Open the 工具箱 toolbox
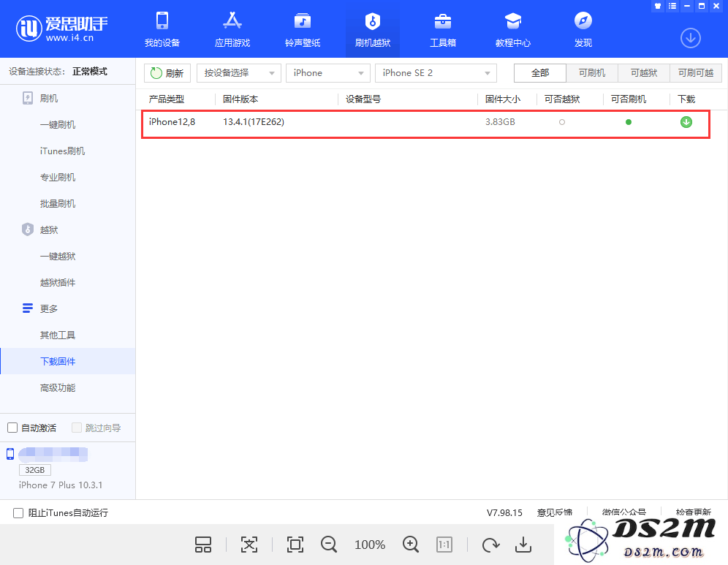Image resolution: width=728 pixels, height=565 pixels. tap(442, 30)
